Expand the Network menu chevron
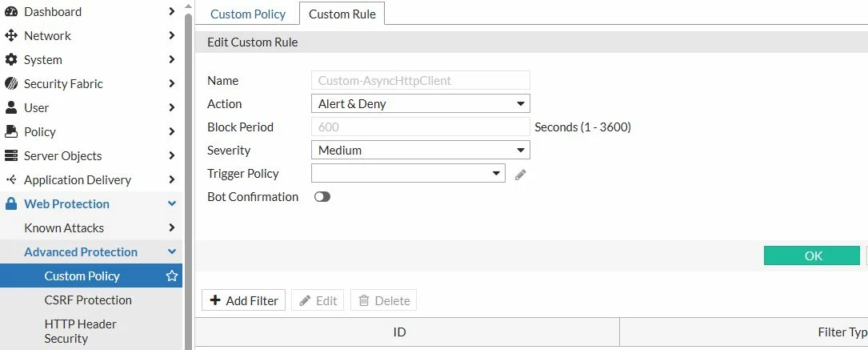The width and height of the screenshot is (868, 350). tap(172, 35)
